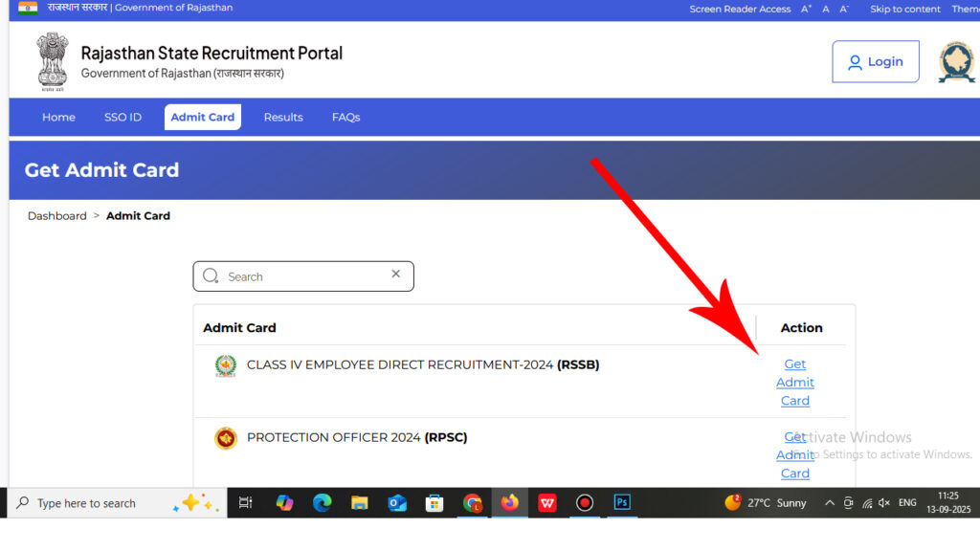The height and width of the screenshot is (551, 980).
Task: Click the magnifier icon in search box
Action: pos(211,276)
